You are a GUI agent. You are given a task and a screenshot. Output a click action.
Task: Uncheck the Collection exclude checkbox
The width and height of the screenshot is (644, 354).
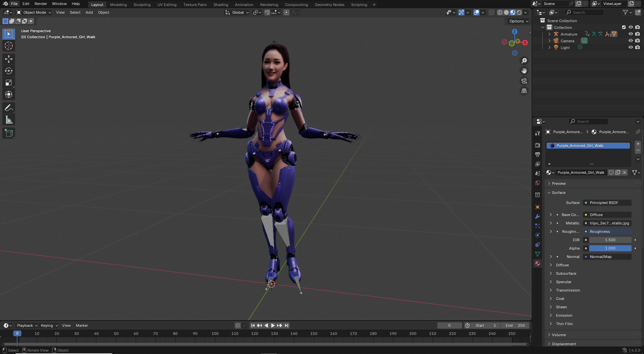pos(624,27)
